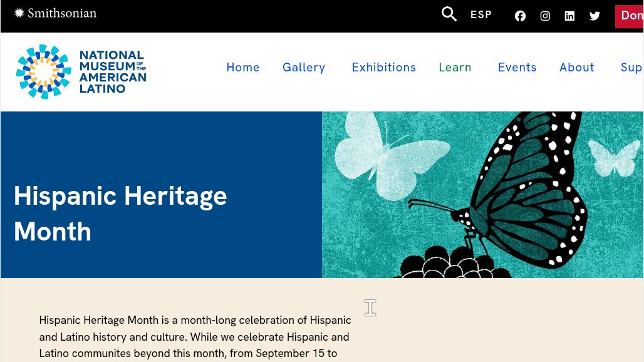
Task: Click the Smithsonian wordmark text
Action: [x=61, y=13]
